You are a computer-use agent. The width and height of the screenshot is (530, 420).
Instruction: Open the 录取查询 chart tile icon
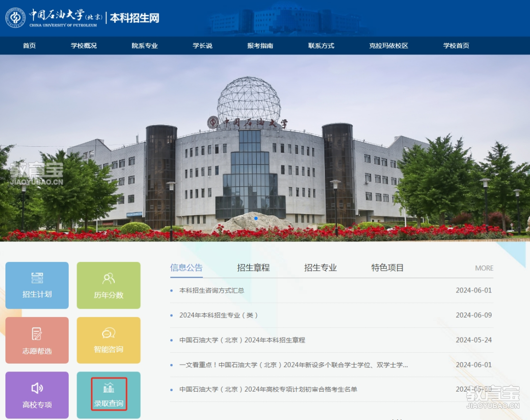coord(108,388)
